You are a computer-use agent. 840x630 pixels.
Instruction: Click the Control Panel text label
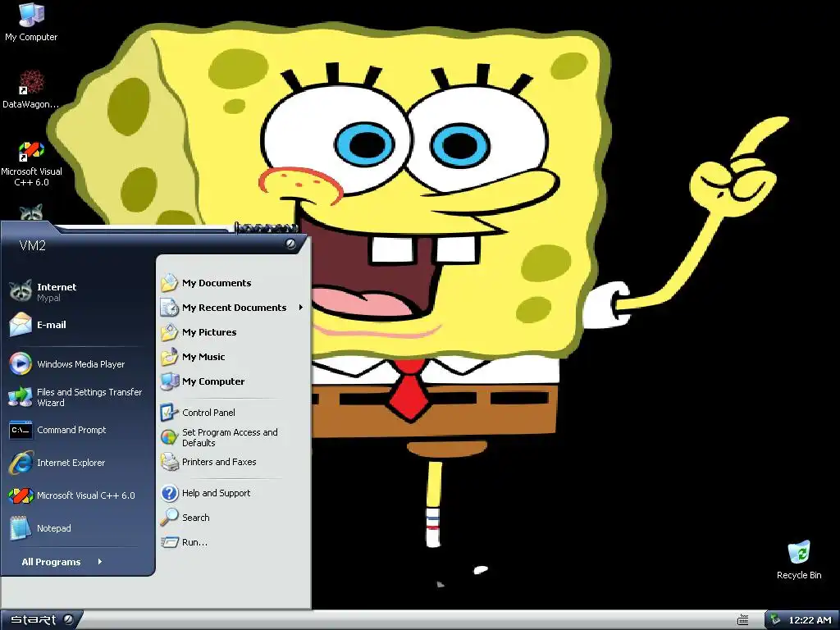click(x=208, y=413)
